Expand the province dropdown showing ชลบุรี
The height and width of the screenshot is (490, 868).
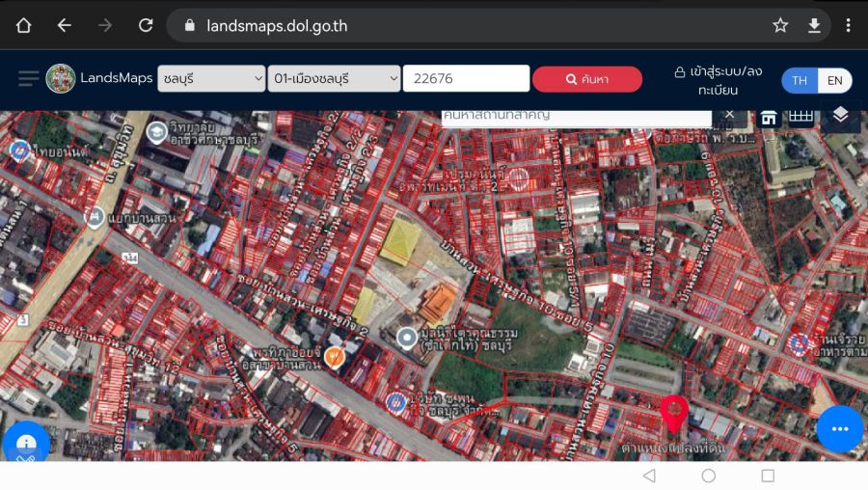[x=212, y=78]
